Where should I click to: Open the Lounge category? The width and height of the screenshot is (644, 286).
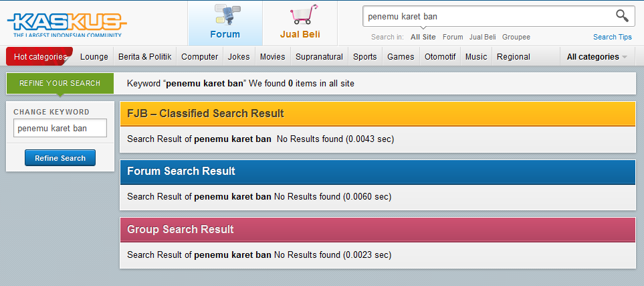[x=94, y=57]
